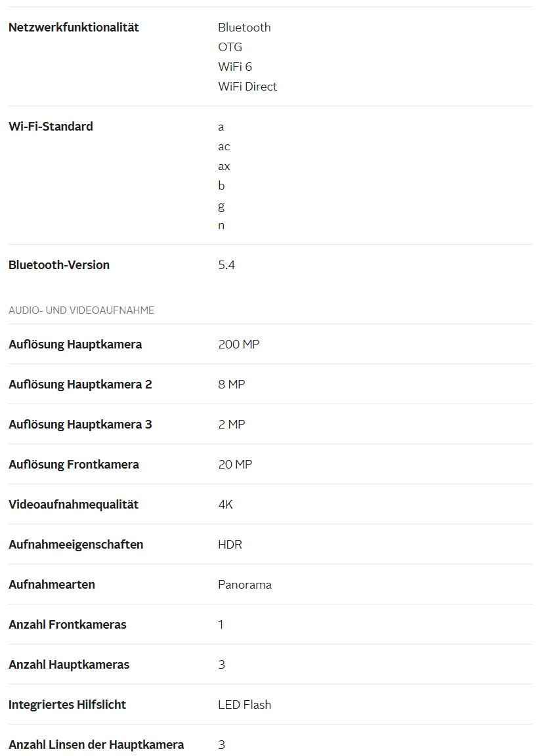Image resolution: width=539 pixels, height=756 pixels.
Task: Select the 4K video quality value
Action: tap(225, 504)
